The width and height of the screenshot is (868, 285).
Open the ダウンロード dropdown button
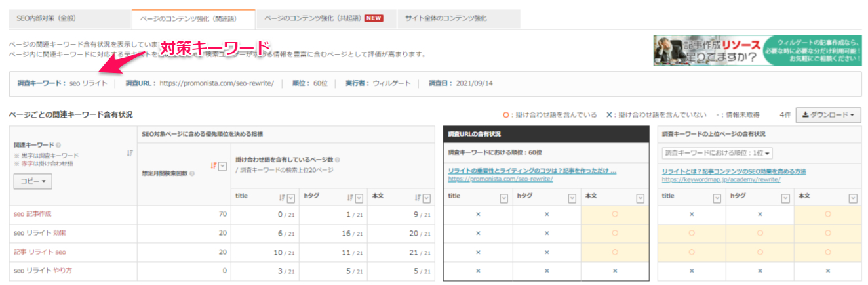[x=828, y=115]
